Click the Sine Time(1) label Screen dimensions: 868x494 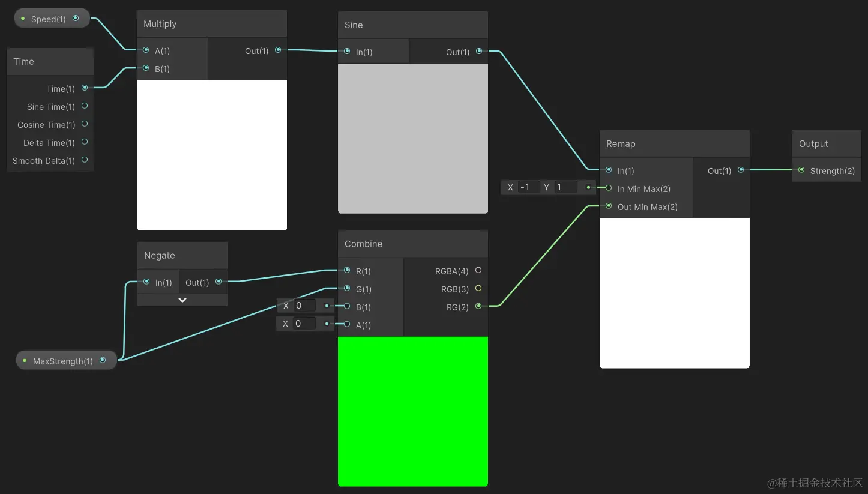tap(51, 107)
